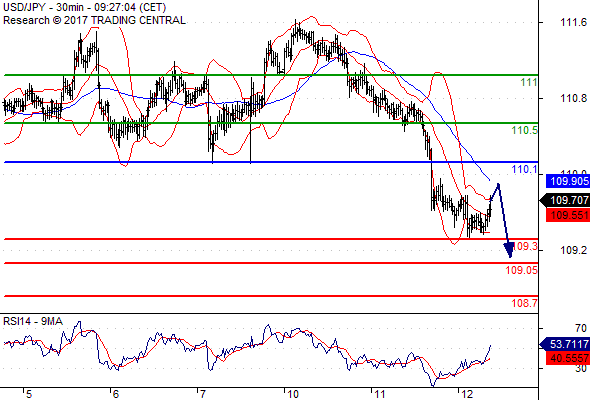Click the date 11 on the time axis
This screenshot has width=590, height=400.
pyautogui.click(x=380, y=394)
